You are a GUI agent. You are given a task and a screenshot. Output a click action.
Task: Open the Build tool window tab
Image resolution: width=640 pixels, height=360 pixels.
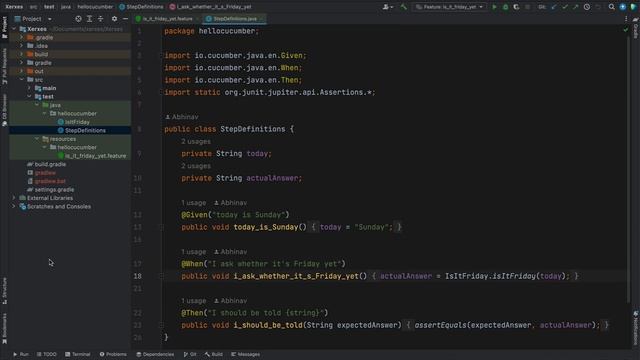[x=214, y=354]
